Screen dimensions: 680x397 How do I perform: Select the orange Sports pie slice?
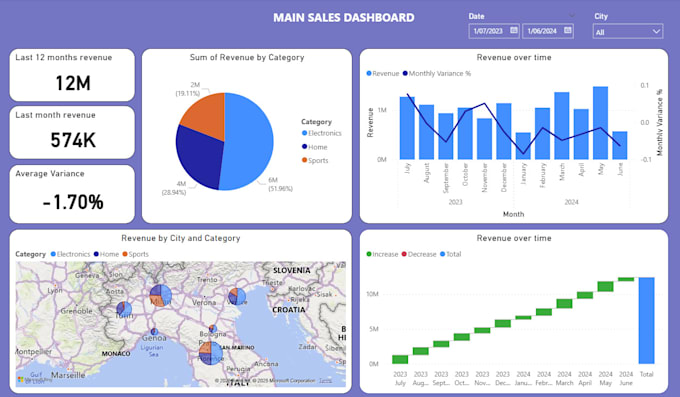(x=206, y=115)
